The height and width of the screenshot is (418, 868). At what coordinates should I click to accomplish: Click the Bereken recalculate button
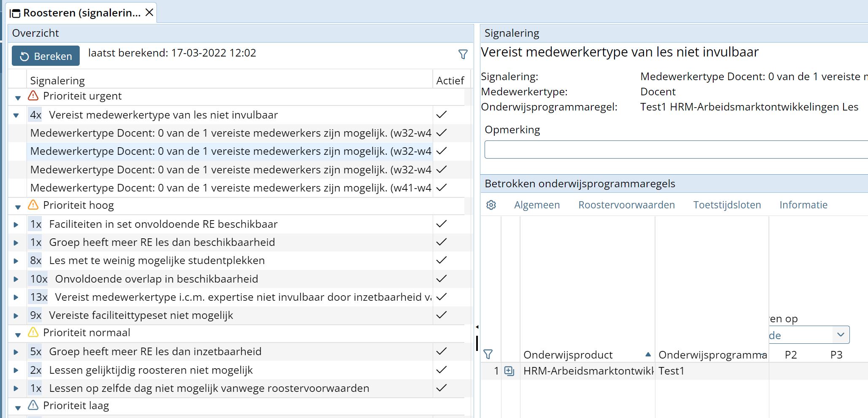pos(46,56)
